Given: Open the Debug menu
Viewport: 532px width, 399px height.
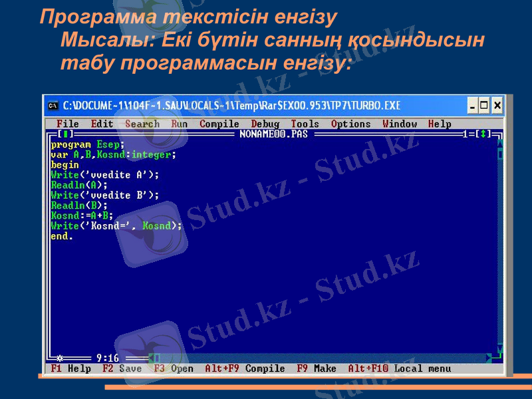Looking at the screenshot, I should (267, 124).
